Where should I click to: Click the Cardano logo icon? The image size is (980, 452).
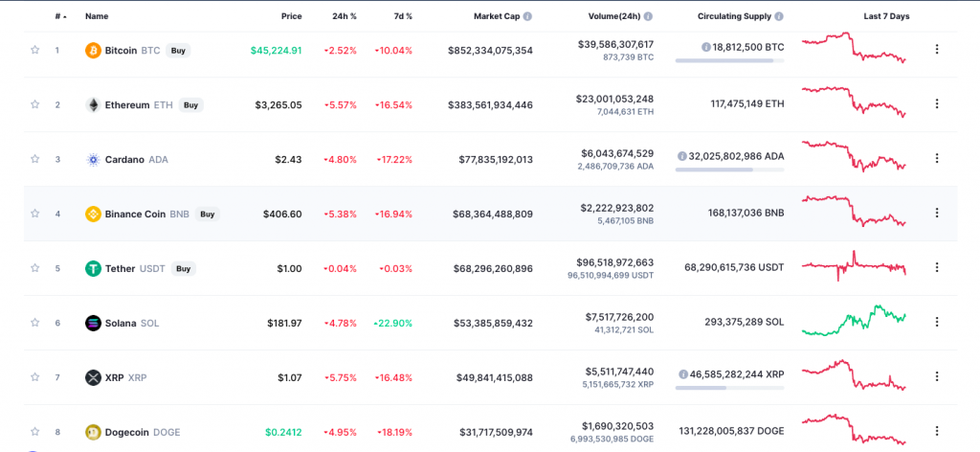click(93, 159)
